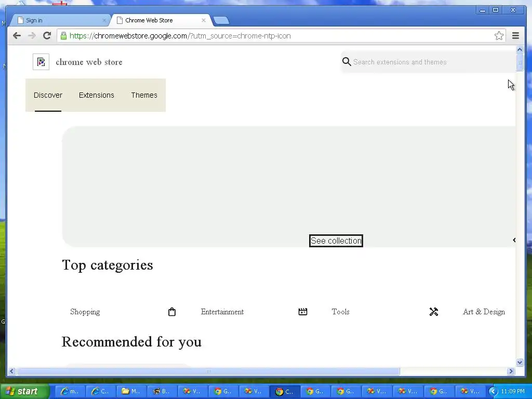
Task: Go back with the browser back arrow
Action: coord(17,36)
